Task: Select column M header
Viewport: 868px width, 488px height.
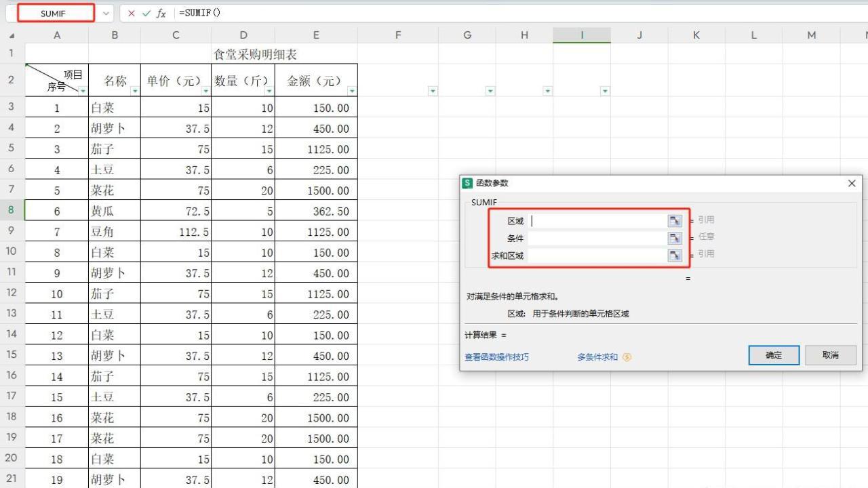Action: tap(811, 36)
